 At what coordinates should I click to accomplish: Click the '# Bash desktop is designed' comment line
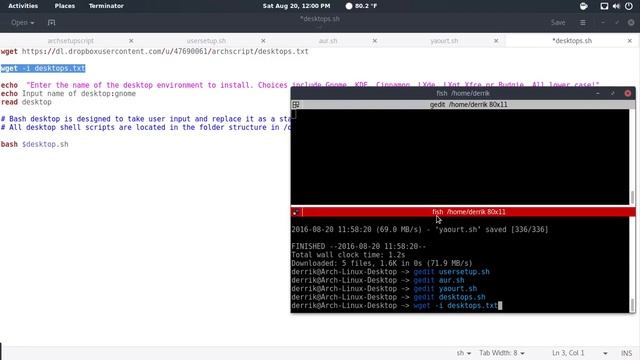point(146,119)
